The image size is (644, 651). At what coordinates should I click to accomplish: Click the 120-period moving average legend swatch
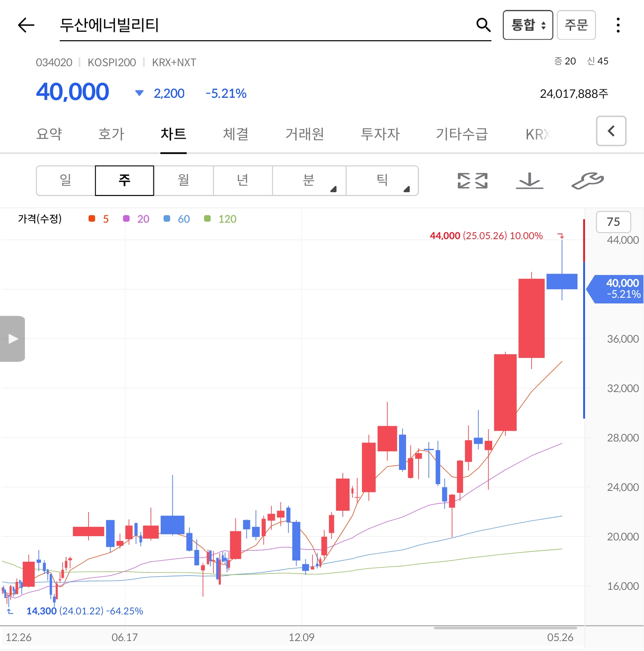pyautogui.click(x=207, y=218)
